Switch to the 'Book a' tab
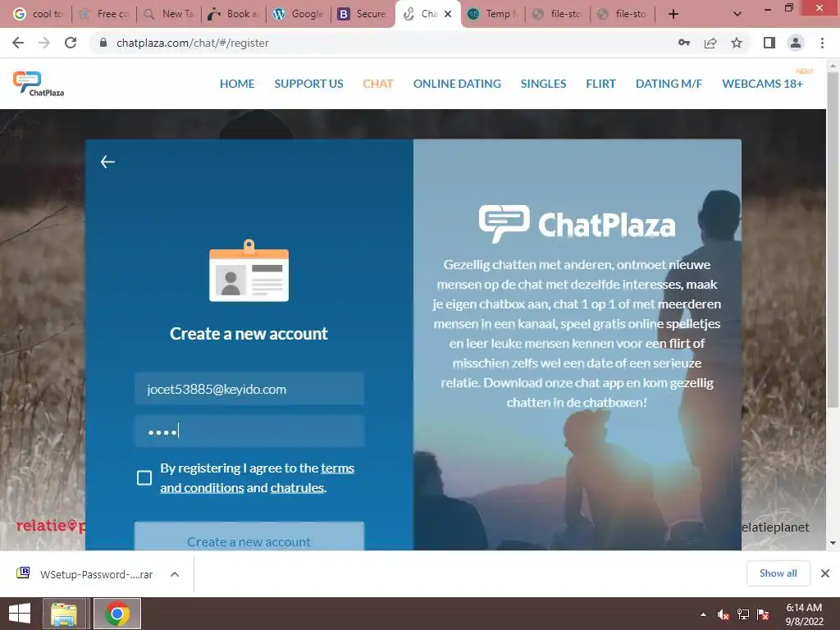The height and width of the screenshot is (630, 840). coord(234,14)
